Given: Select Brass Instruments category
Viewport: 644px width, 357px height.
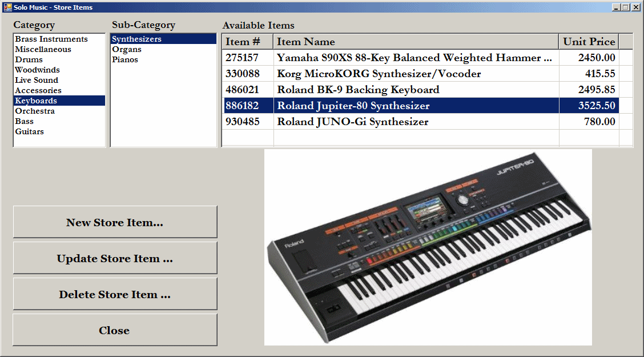Looking at the screenshot, I should point(59,39).
